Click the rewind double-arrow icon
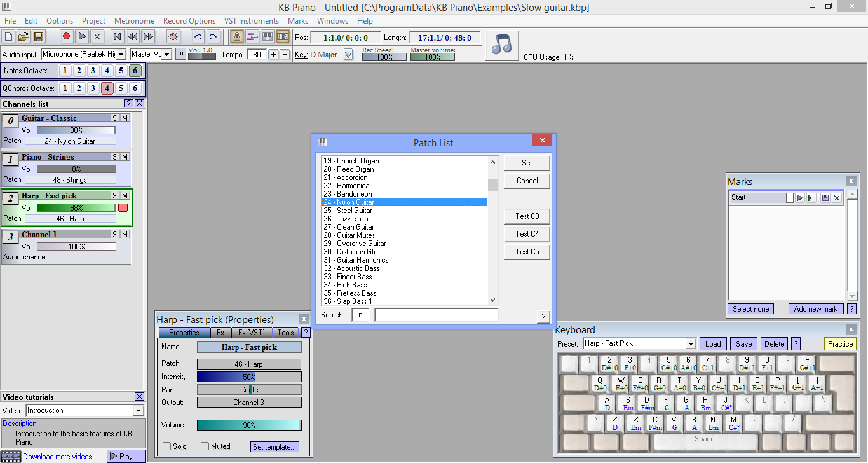Screen dimensions: 868x463 pos(132,37)
